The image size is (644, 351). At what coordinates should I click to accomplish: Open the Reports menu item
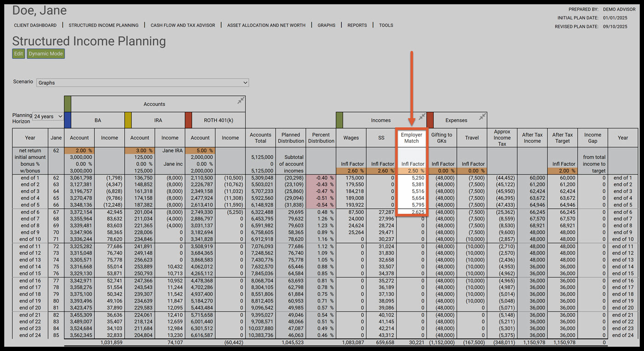357,25
